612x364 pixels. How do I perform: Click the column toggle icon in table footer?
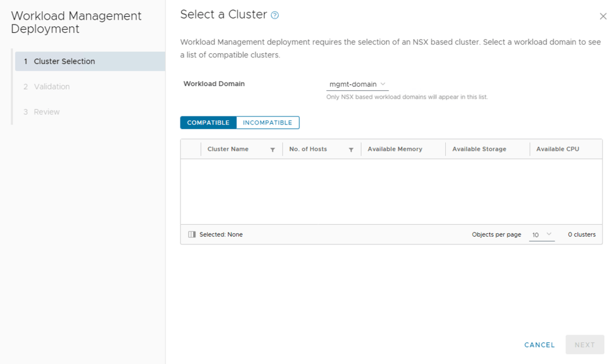click(192, 235)
